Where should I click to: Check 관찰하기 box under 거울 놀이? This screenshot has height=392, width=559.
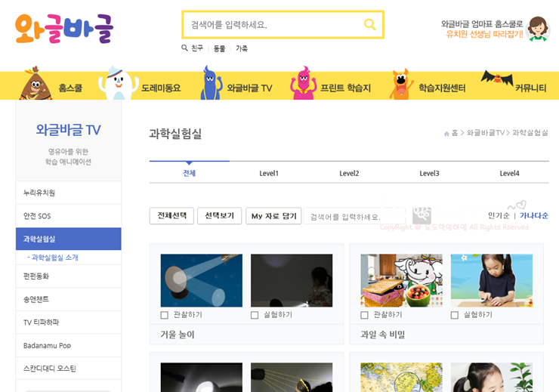tap(165, 315)
